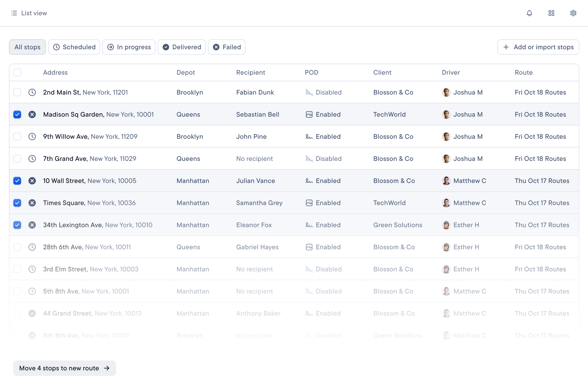
Task: Uncheck the 34th Lexington Ave row checkbox
Action: [x=17, y=225]
